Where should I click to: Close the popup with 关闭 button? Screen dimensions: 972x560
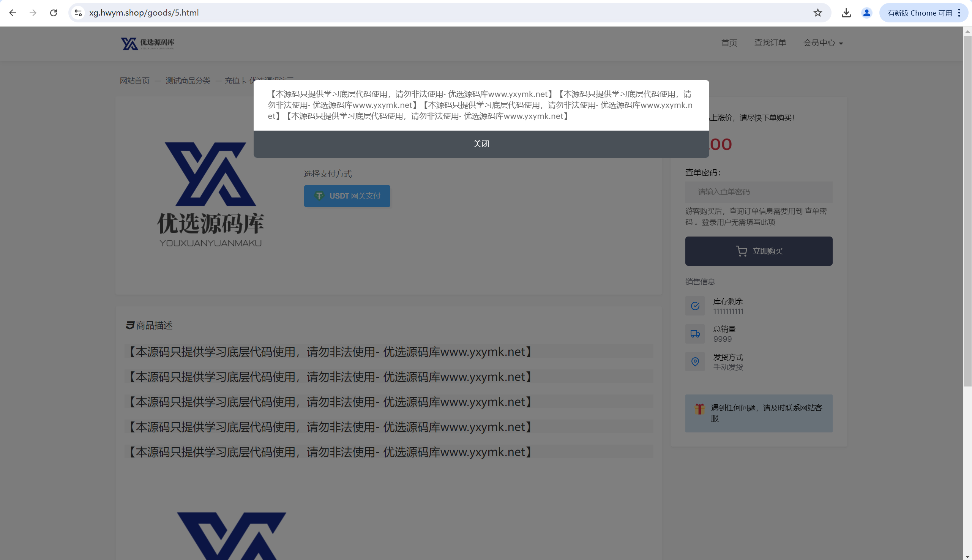481,144
